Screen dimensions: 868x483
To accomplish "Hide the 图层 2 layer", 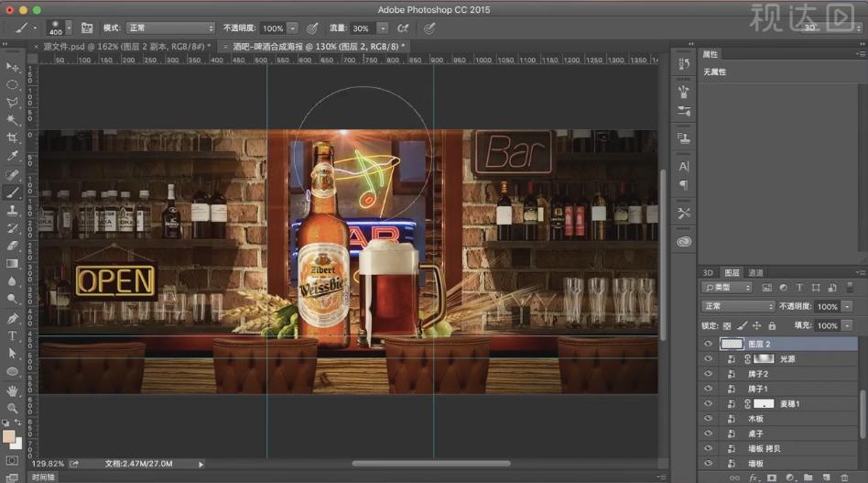I will (x=708, y=344).
